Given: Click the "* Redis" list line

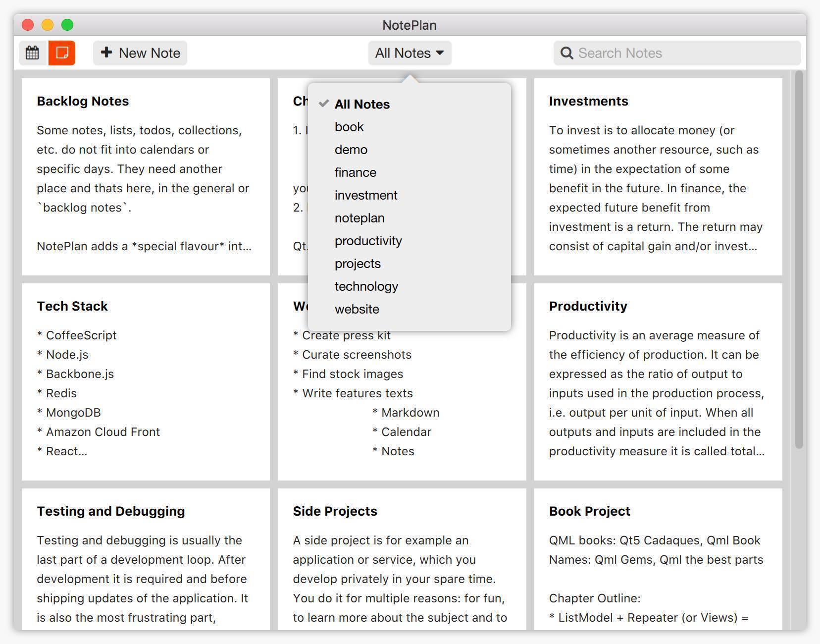Looking at the screenshot, I should pyautogui.click(x=57, y=393).
